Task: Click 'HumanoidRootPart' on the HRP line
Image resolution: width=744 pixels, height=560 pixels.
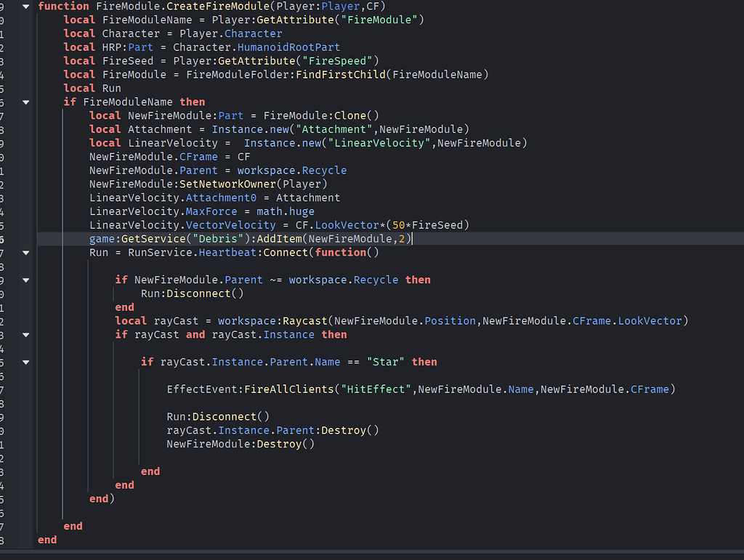Action: pyautogui.click(x=288, y=47)
